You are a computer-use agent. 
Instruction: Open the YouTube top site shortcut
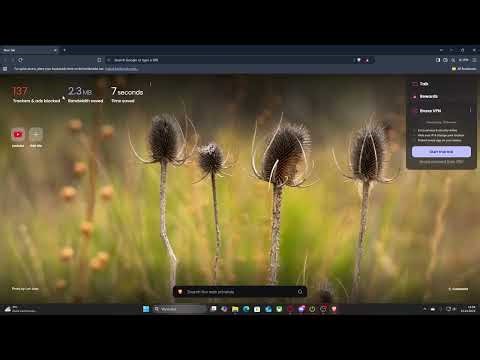coord(18,137)
